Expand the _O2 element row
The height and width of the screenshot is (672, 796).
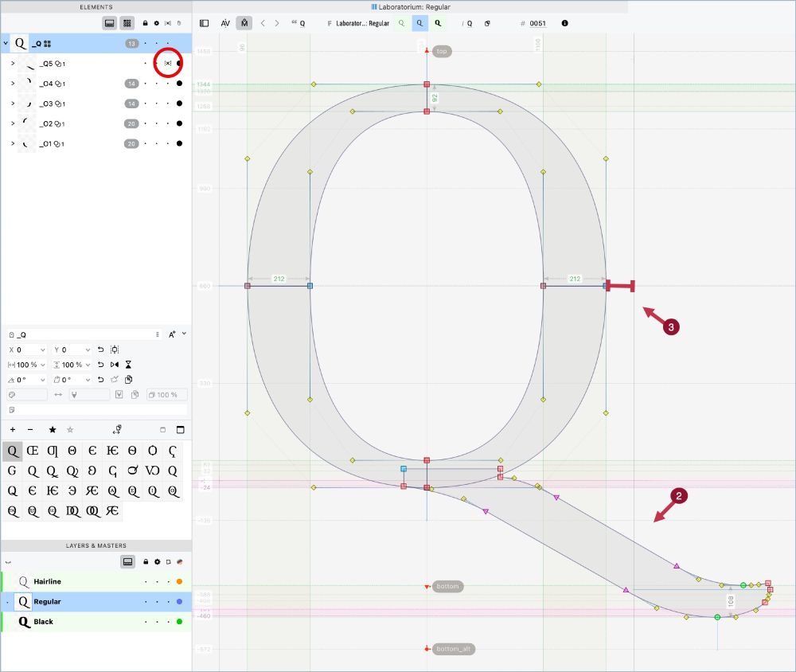pos(13,123)
